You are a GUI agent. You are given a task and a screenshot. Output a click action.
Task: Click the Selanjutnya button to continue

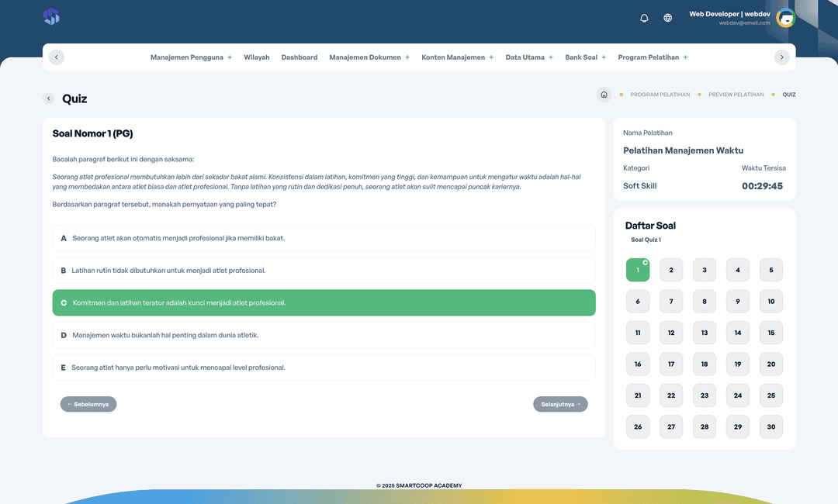pos(560,404)
